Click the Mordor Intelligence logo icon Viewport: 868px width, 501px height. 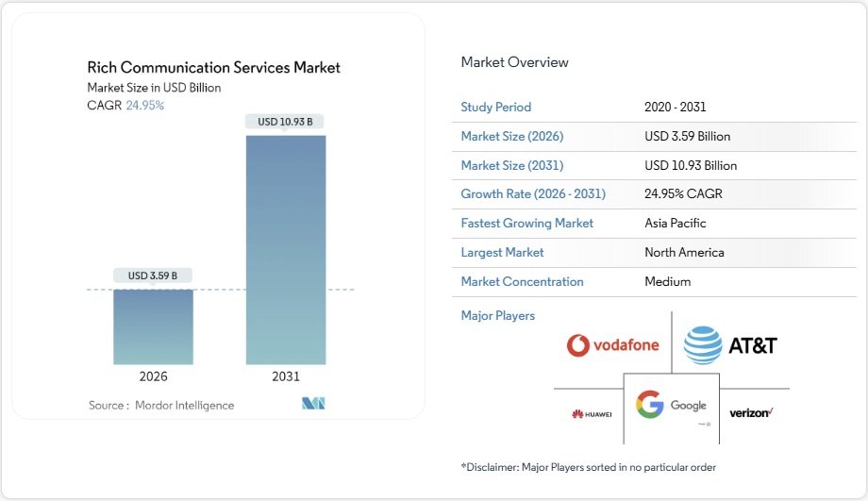click(313, 404)
